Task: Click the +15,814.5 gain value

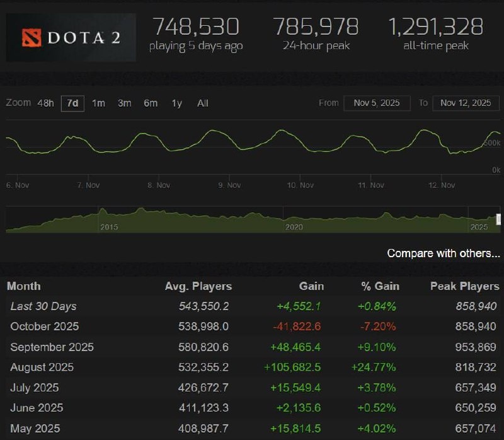Action: [295, 429]
